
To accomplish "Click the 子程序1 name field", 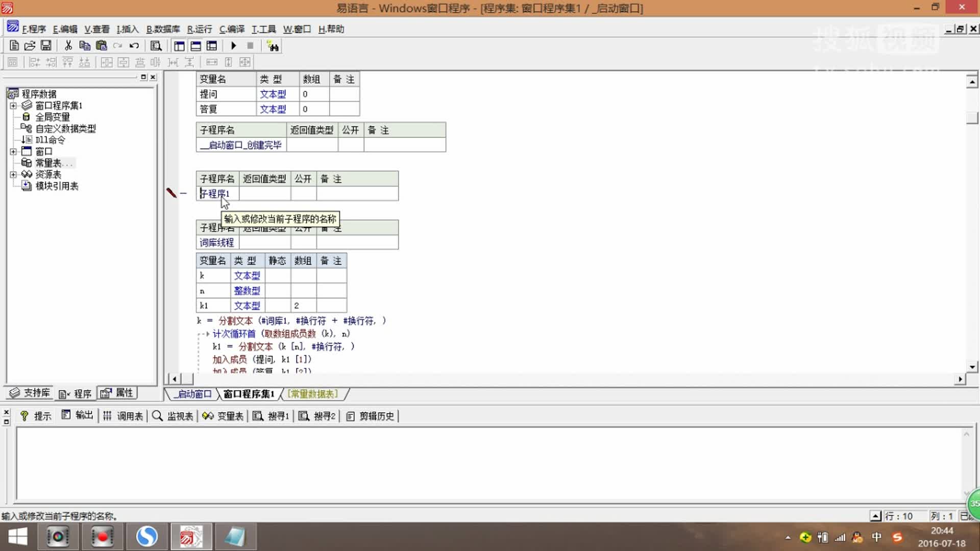I will click(215, 194).
